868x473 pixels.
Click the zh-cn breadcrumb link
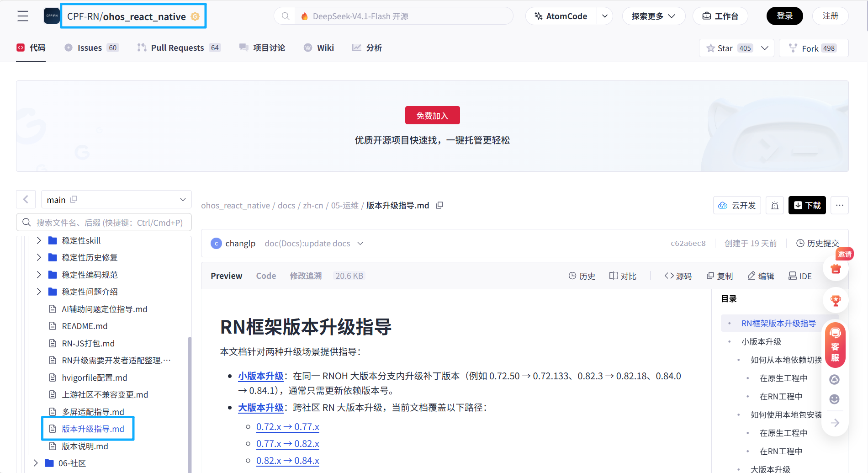tap(313, 205)
